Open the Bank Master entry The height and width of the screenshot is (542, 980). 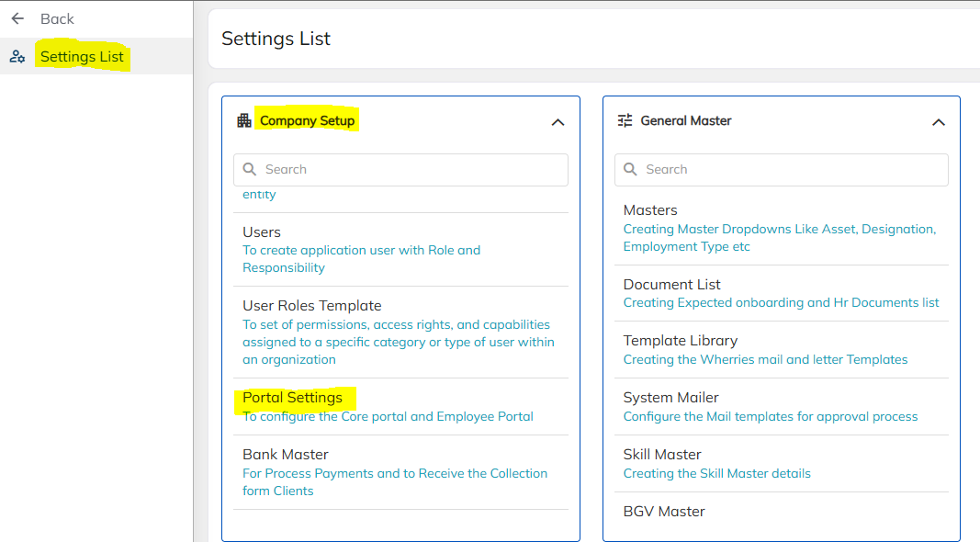click(285, 455)
